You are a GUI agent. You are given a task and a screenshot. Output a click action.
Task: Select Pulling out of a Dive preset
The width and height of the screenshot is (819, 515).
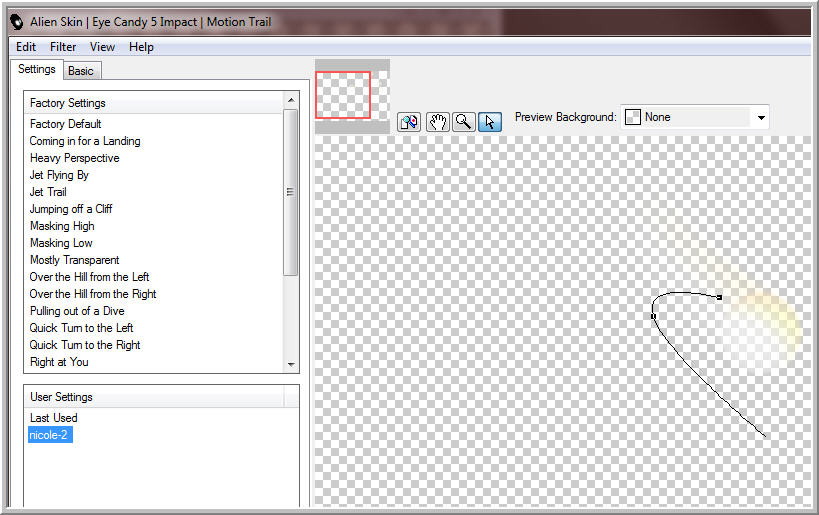[x=77, y=311]
